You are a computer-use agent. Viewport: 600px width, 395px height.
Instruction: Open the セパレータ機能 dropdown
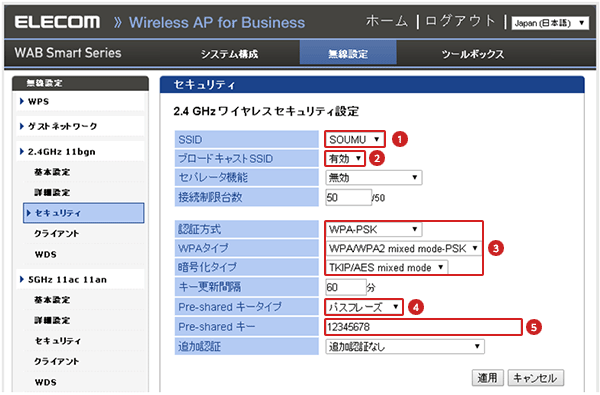[x=373, y=178]
